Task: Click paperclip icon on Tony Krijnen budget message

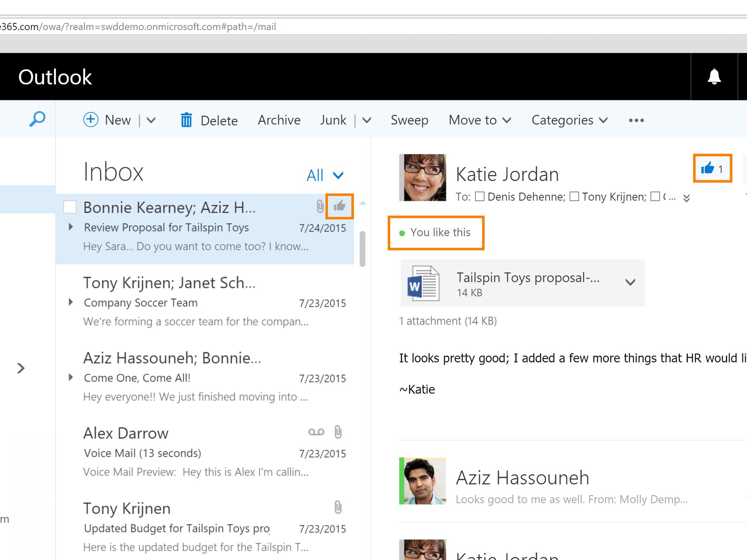Action: click(338, 507)
